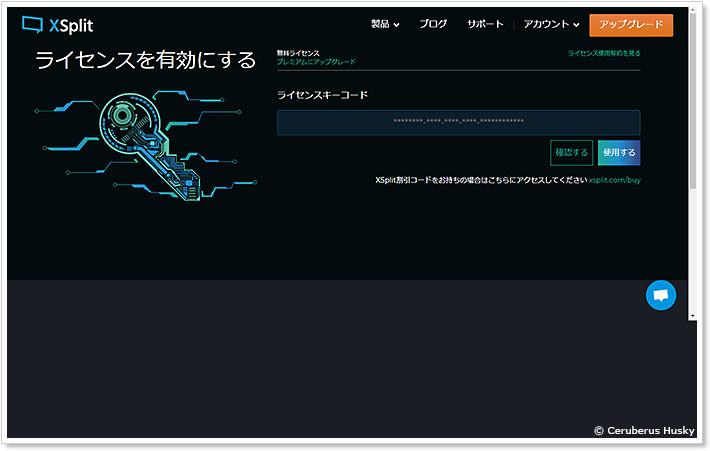The height and width of the screenshot is (451, 710).
Task: Open the live chat bubble icon
Action: coord(661,295)
